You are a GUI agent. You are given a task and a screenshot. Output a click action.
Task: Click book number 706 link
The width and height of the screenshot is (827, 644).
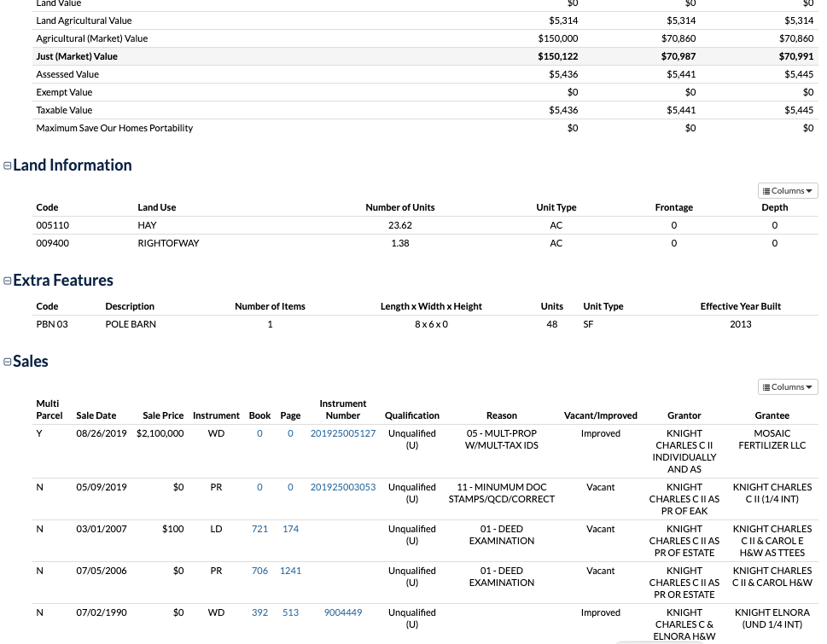(x=259, y=571)
